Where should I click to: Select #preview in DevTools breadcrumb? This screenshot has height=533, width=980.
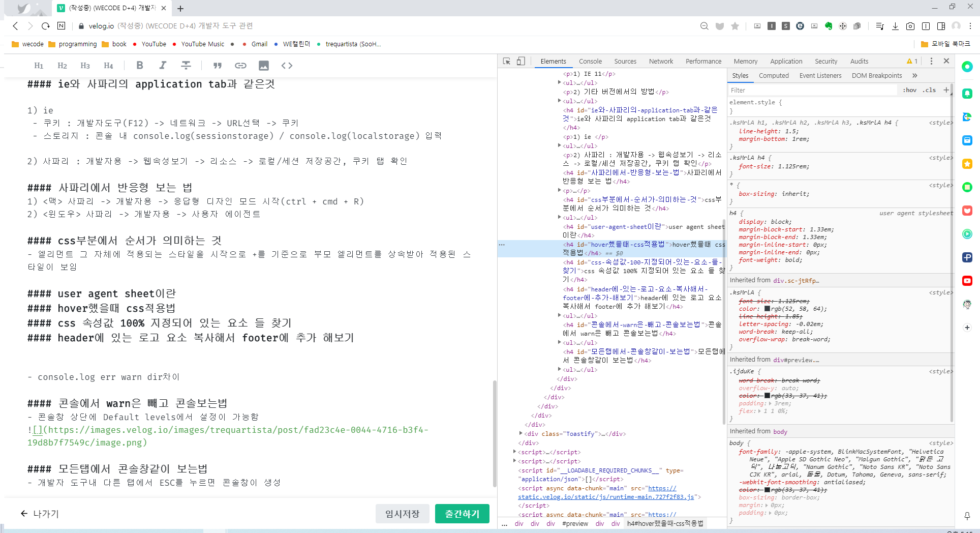click(x=575, y=523)
